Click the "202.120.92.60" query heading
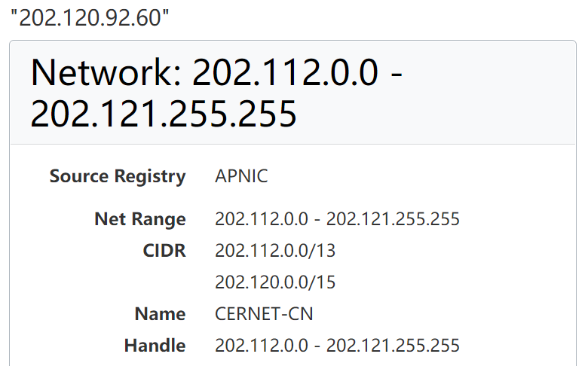588x366 pixels. (x=90, y=17)
